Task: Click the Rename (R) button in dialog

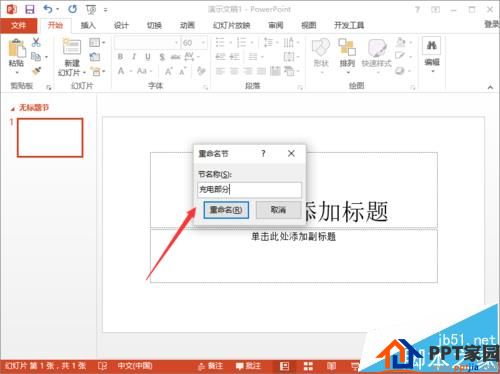Action: [x=226, y=210]
